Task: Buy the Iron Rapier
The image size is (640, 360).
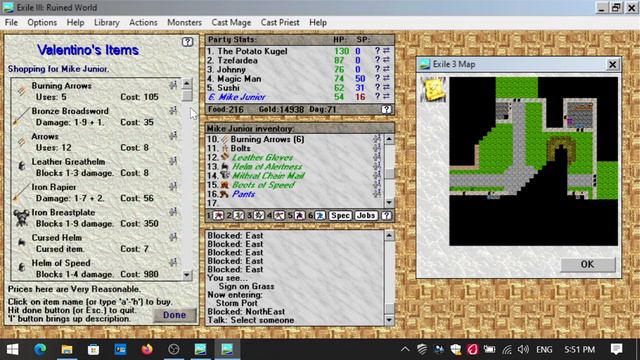Action: tap(53, 187)
